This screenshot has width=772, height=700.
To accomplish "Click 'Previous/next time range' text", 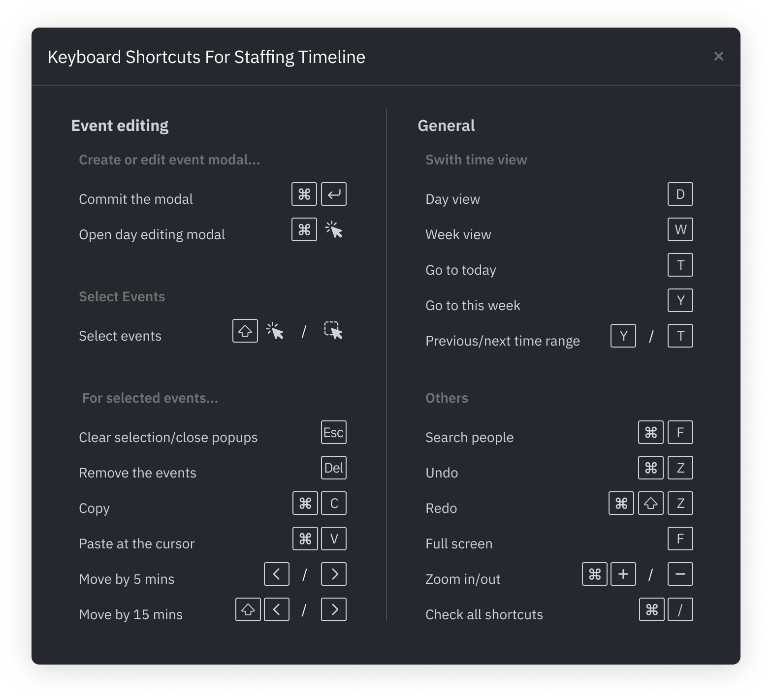I will tap(503, 341).
